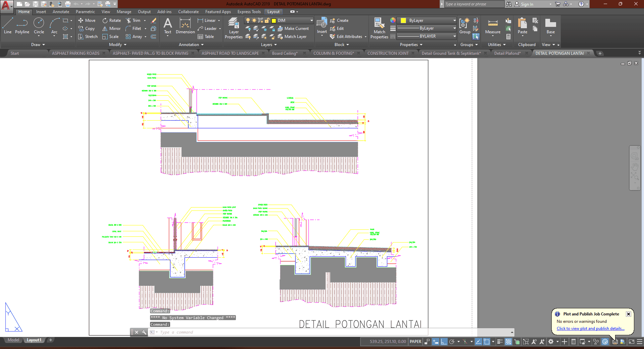
Task: Click the view plot and publish details link
Action: pos(590,329)
